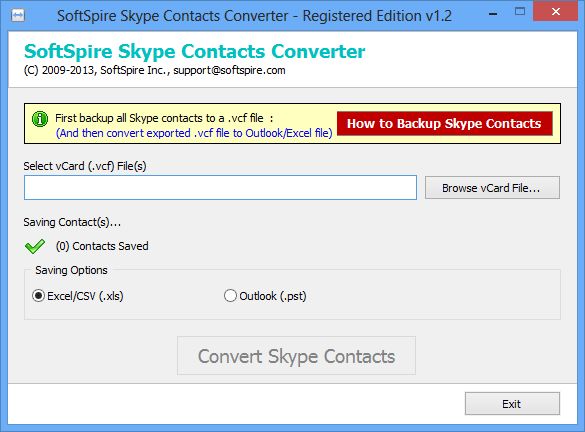Click Convert Skype Contacts button

pos(297,356)
